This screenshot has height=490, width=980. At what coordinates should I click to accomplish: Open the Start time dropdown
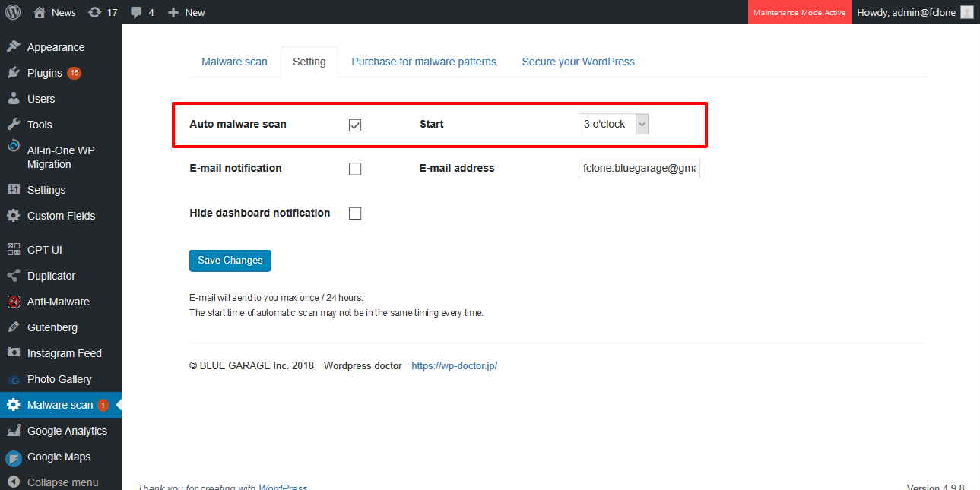614,124
